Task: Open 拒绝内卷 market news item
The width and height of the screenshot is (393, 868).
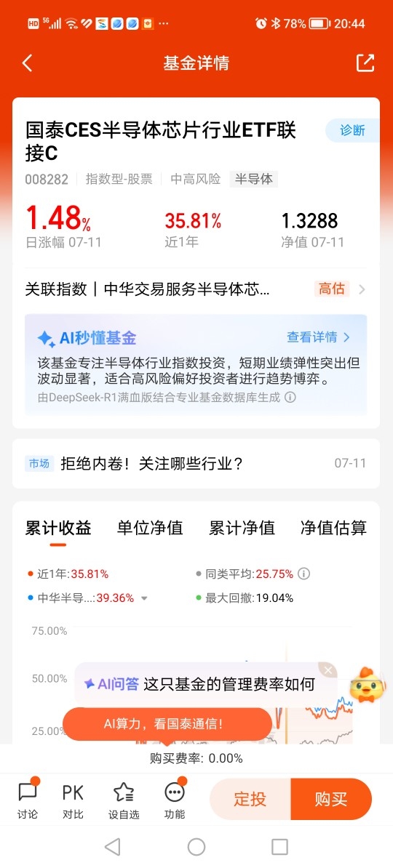Action: click(x=196, y=463)
